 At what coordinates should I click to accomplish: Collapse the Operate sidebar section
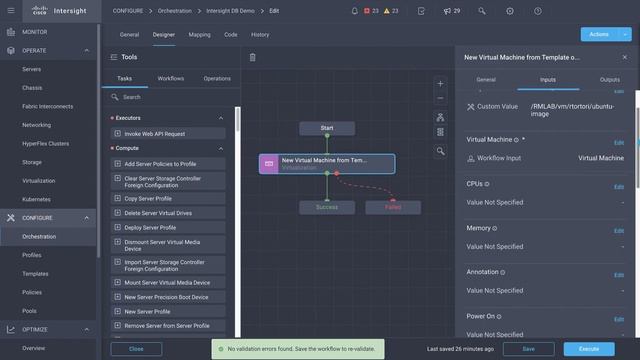[x=87, y=51]
